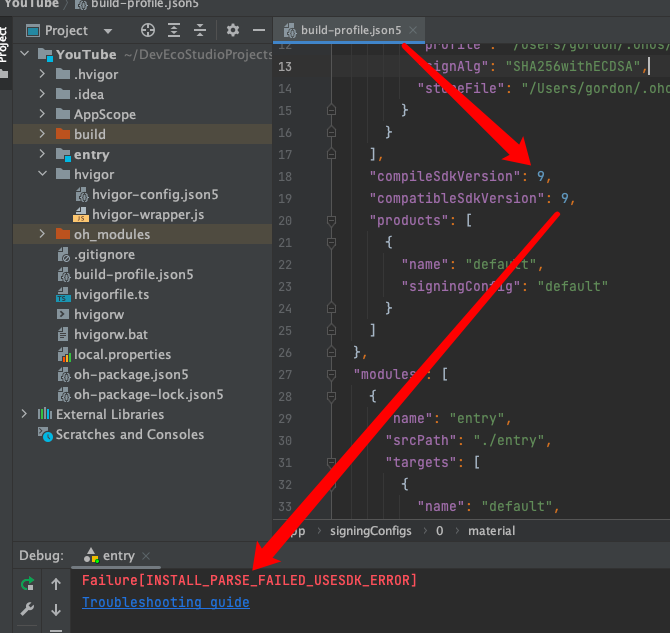Click the locate target crosshair icon
This screenshot has height=633, width=670.
point(148,30)
